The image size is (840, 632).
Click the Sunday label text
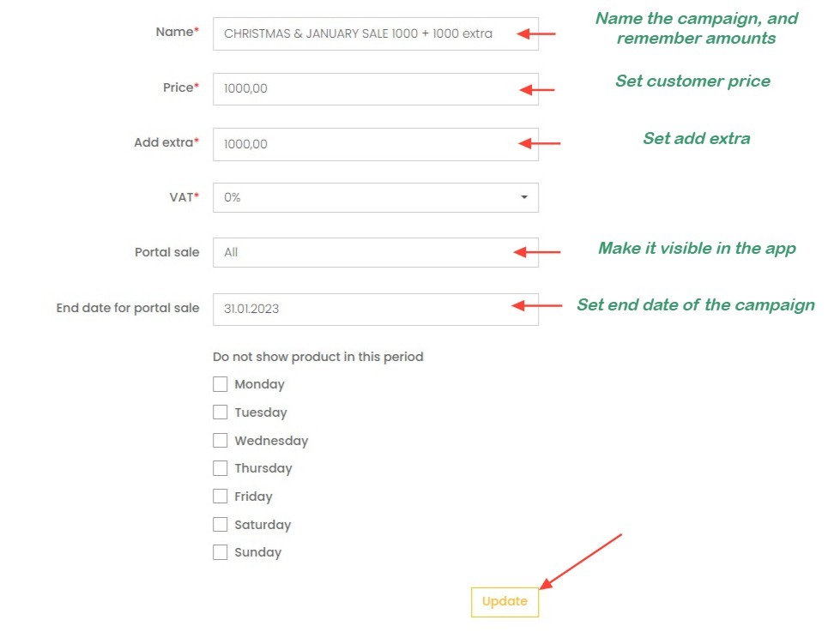pos(257,552)
